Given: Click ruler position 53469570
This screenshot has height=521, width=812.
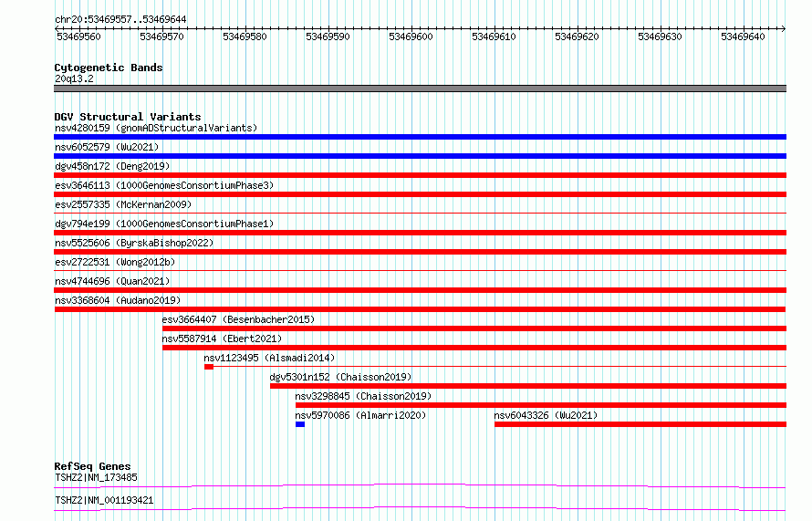Looking at the screenshot, I should click(x=161, y=36).
